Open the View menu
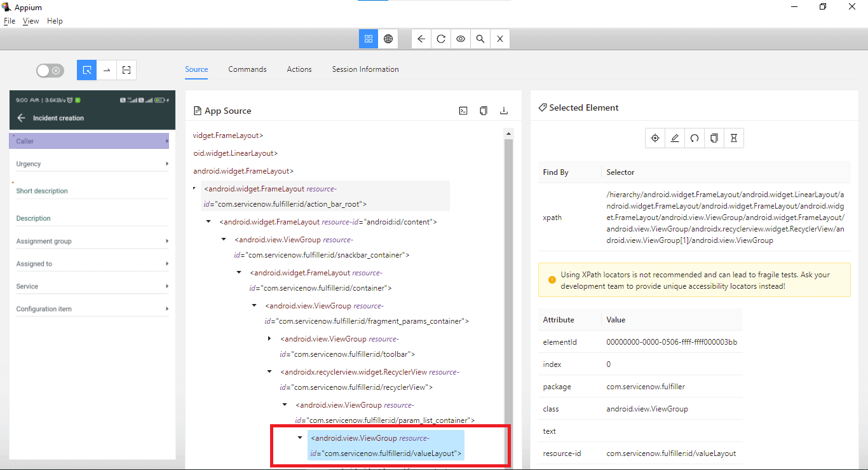The height and width of the screenshot is (470, 868). point(31,21)
